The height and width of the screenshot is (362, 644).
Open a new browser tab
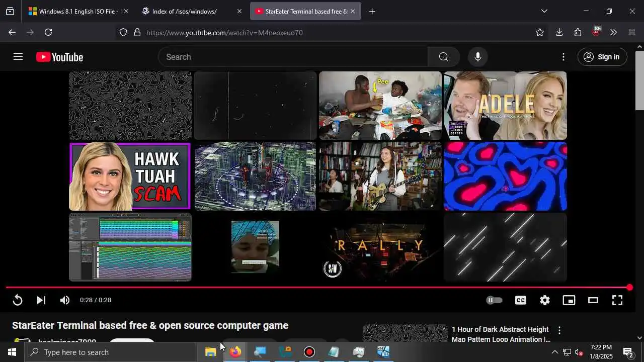(372, 11)
